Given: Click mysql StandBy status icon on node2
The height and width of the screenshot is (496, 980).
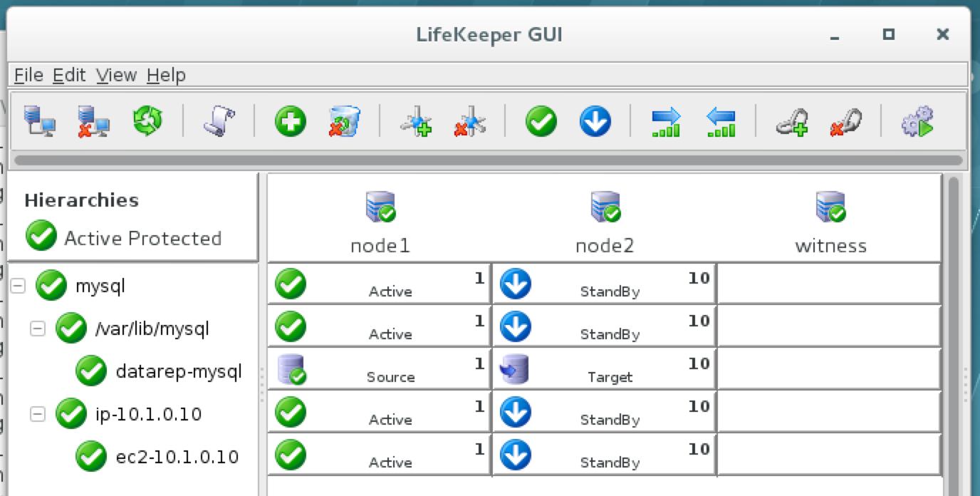Looking at the screenshot, I should [x=516, y=284].
